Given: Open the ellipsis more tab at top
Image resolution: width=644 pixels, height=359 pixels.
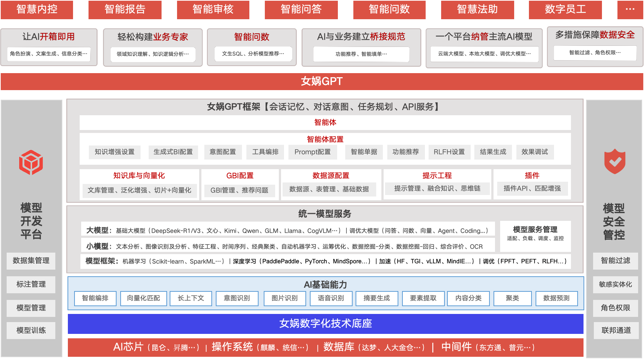Looking at the screenshot, I should (630, 9).
